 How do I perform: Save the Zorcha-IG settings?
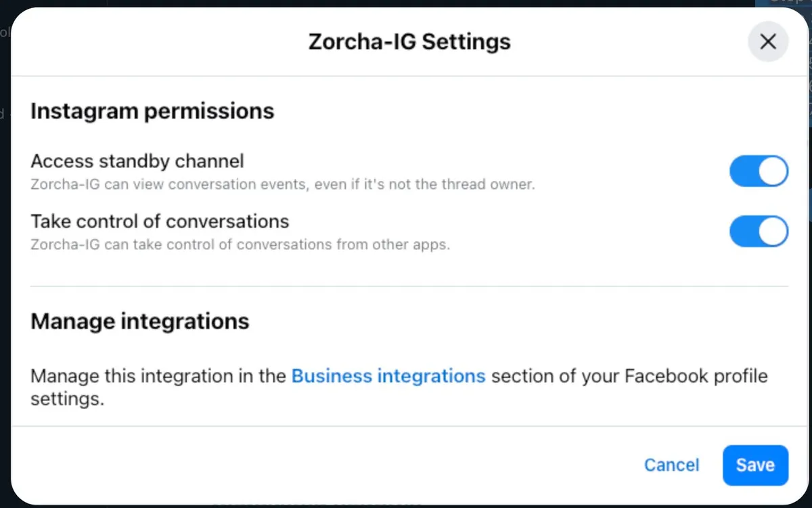coord(755,465)
